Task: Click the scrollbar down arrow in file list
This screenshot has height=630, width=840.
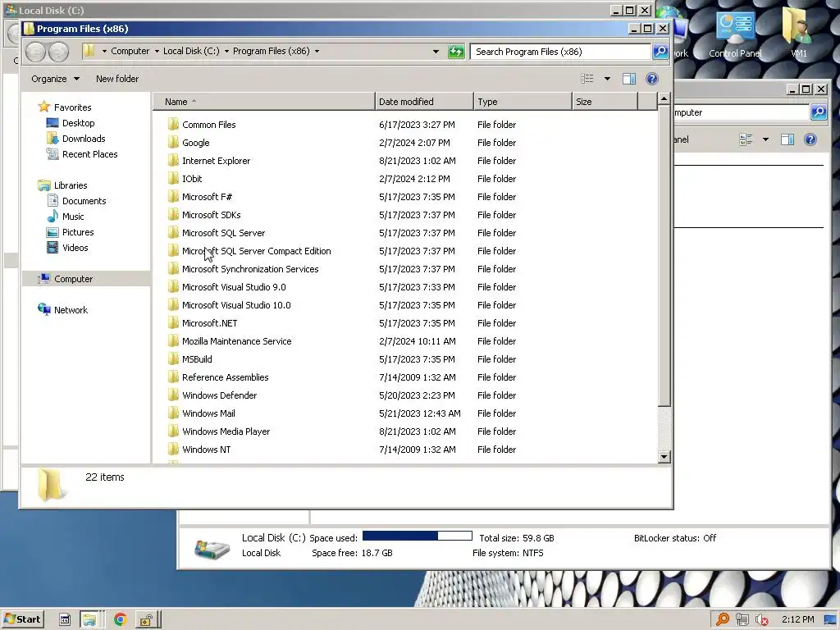Action: coord(664,457)
